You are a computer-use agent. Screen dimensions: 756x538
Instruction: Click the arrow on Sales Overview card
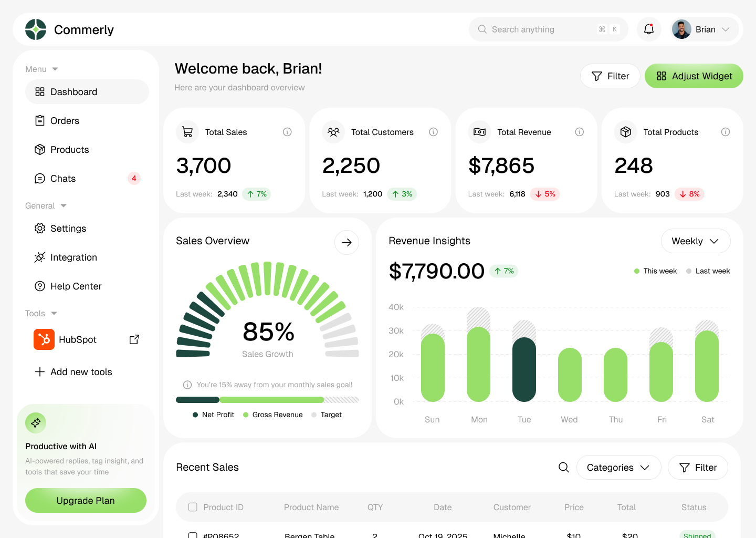(346, 242)
